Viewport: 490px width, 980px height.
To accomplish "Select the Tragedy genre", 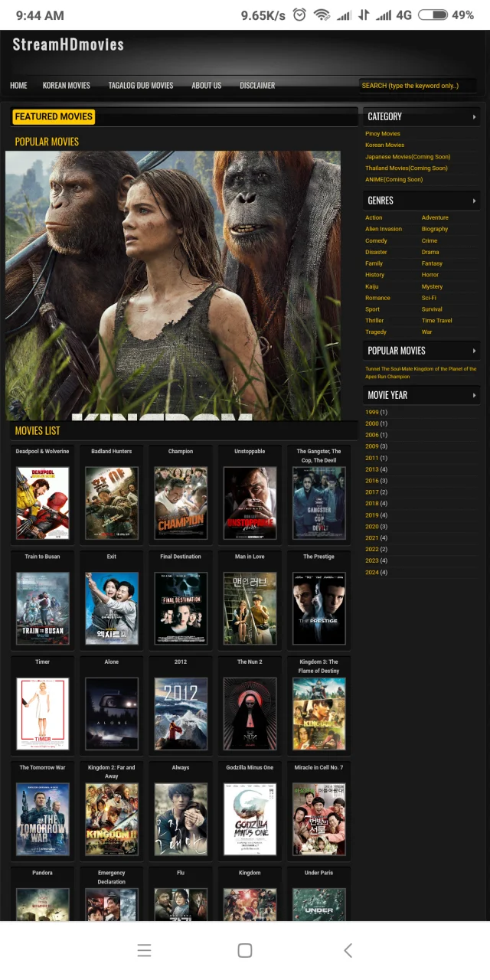I will 376,332.
